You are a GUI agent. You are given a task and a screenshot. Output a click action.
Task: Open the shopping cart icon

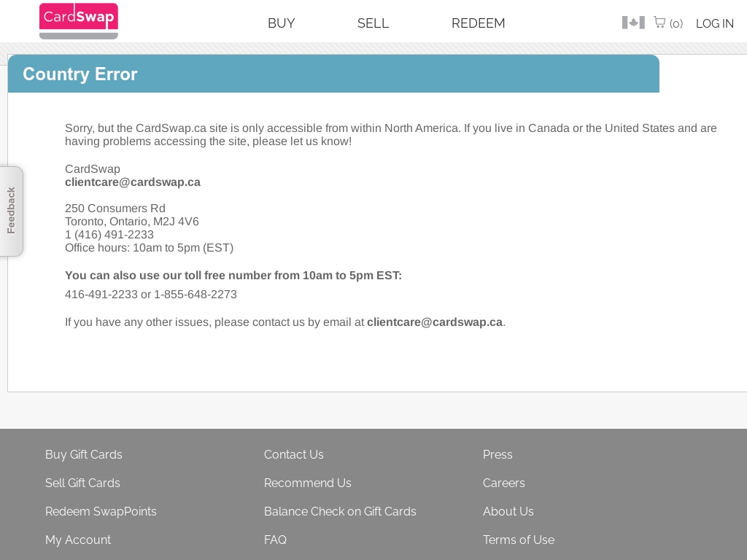point(659,23)
